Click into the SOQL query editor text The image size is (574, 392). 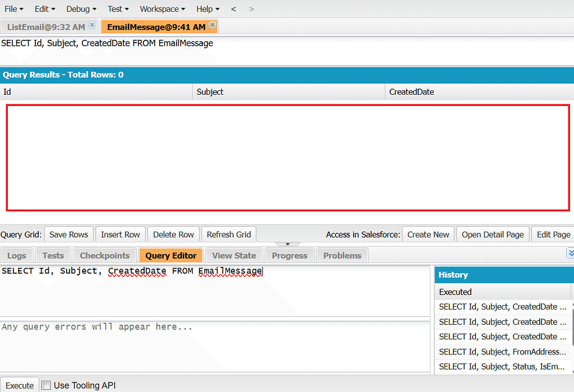click(215, 291)
